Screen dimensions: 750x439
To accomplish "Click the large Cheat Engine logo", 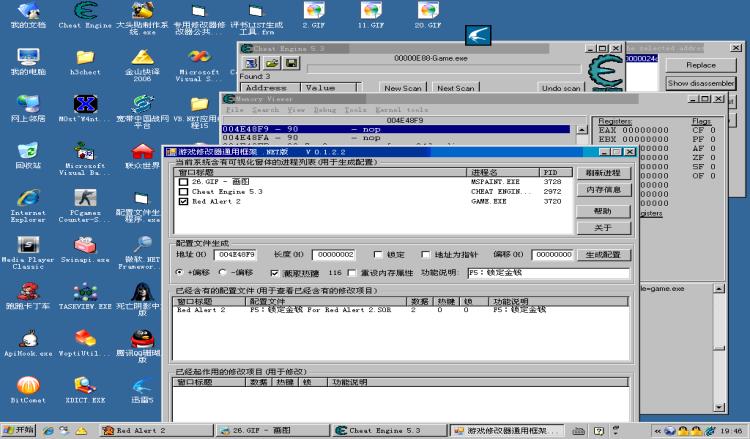I will point(605,72).
